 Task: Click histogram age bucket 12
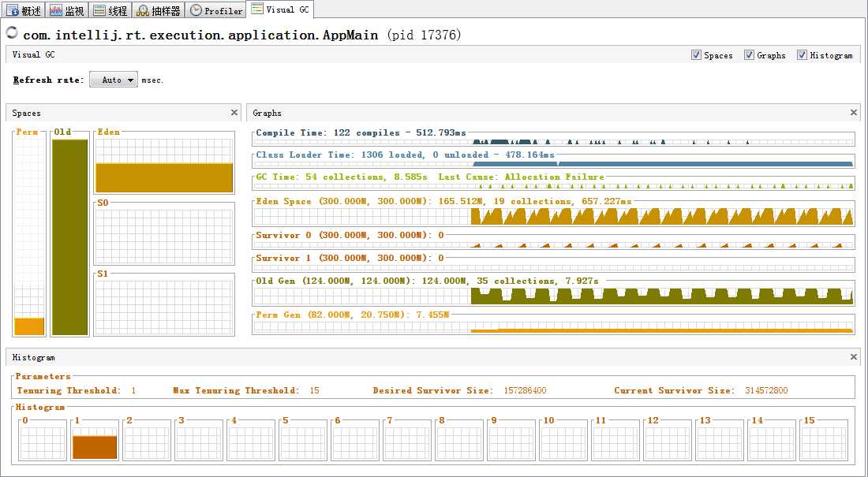(668, 440)
